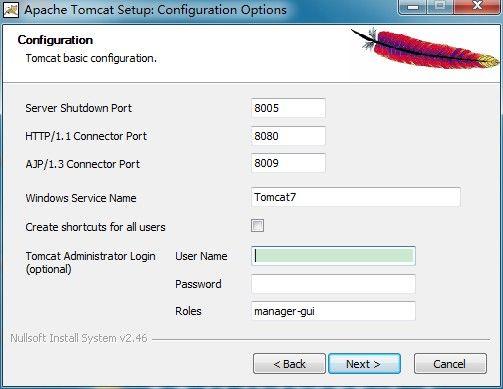
Task: Click the Configuration heading text
Action: (x=55, y=40)
